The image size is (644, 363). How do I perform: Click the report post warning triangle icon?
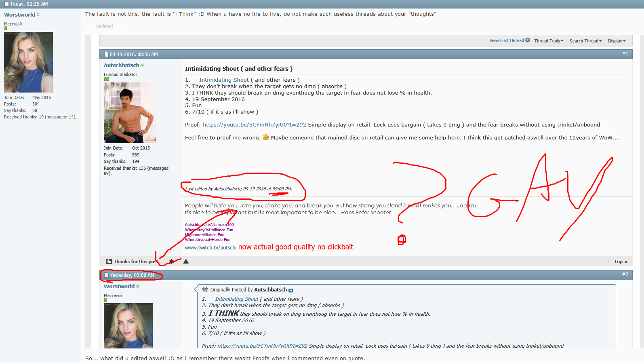(x=186, y=262)
